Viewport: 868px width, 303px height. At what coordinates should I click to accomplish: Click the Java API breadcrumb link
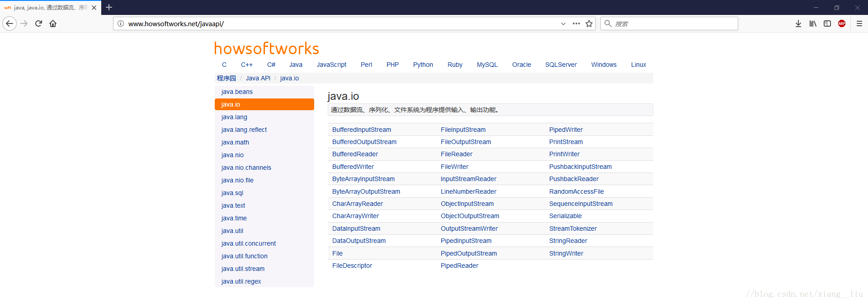pyautogui.click(x=258, y=78)
